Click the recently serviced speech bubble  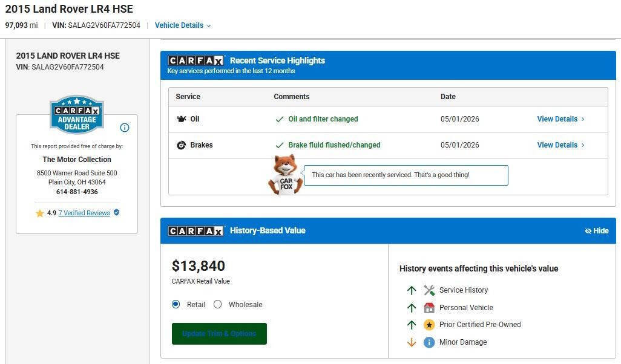pyautogui.click(x=406, y=175)
